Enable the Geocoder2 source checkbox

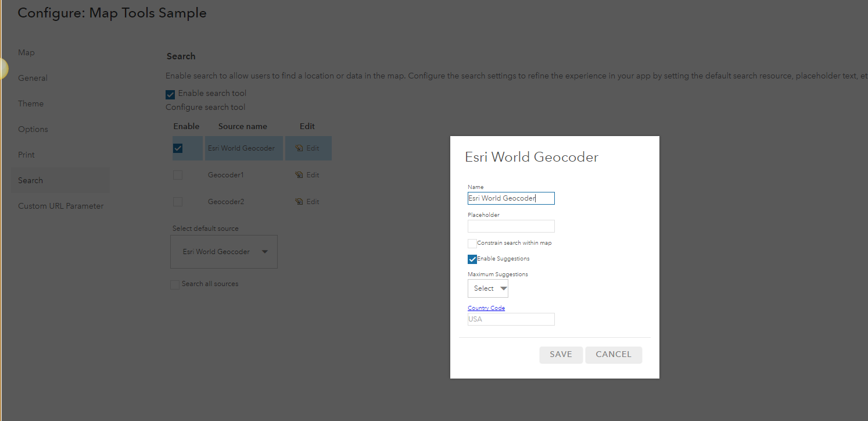click(x=178, y=202)
